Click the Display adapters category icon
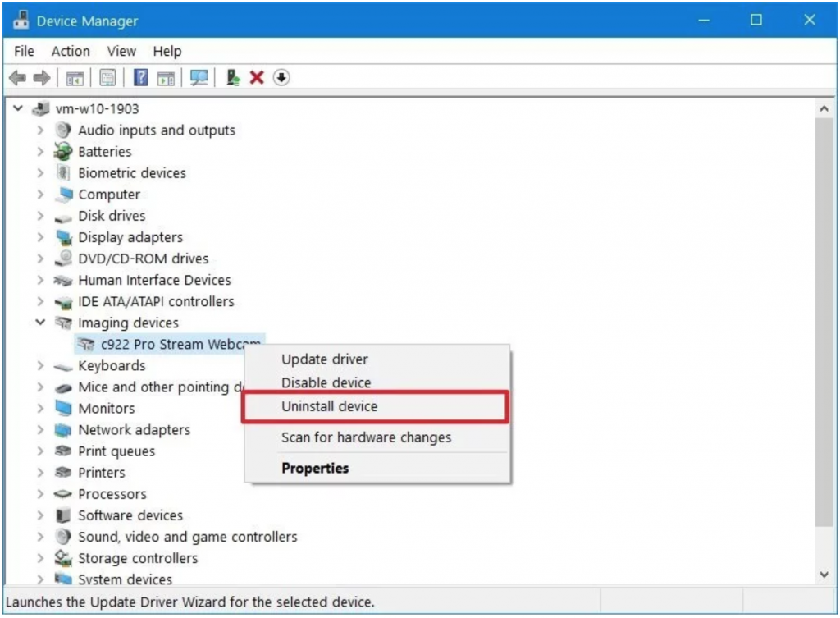This screenshot has width=840, height=618. pos(64,237)
